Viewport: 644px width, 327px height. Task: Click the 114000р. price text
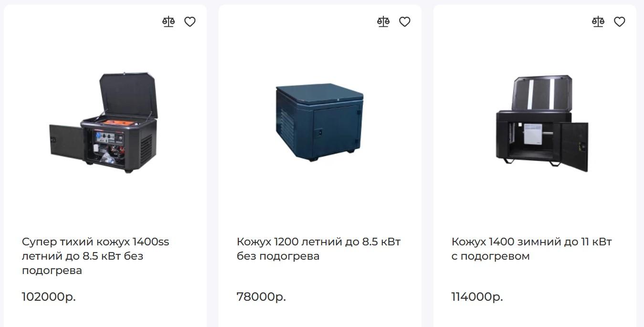pyautogui.click(x=477, y=297)
